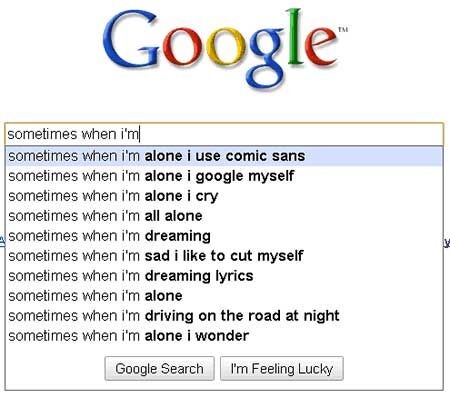Pick the 'alone i wonder' suggestion
Viewport: 450px width, 398px height.
pyautogui.click(x=224, y=336)
